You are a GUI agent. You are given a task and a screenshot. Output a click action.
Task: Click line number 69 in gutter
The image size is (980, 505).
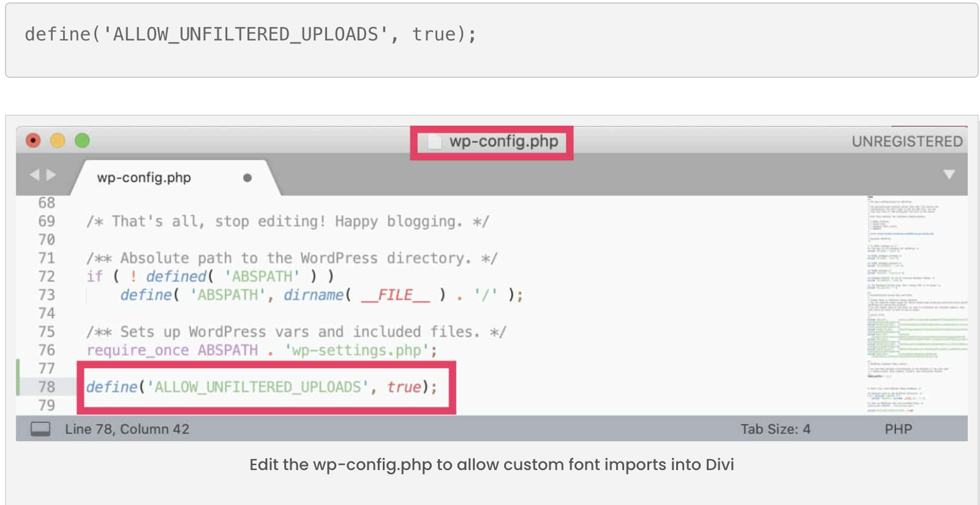[47, 221]
